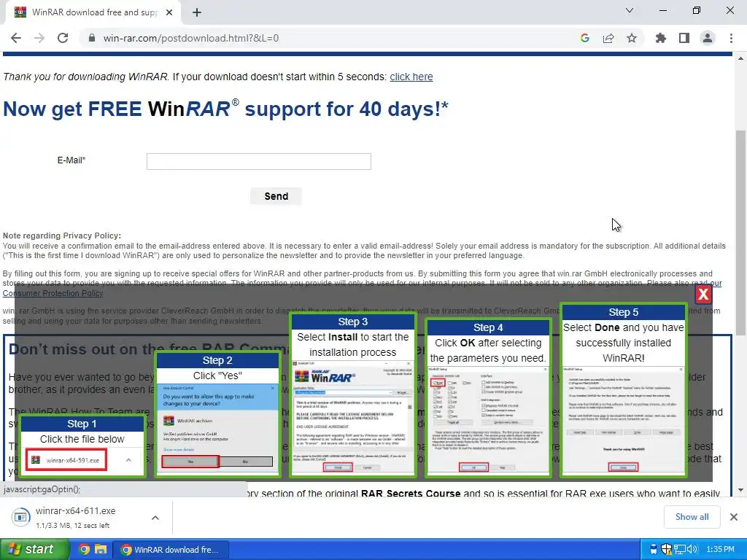Image resolution: width=747 pixels, height=560 pixels.
Task: Open the folder quick launch icon
Action: [100, 550]
